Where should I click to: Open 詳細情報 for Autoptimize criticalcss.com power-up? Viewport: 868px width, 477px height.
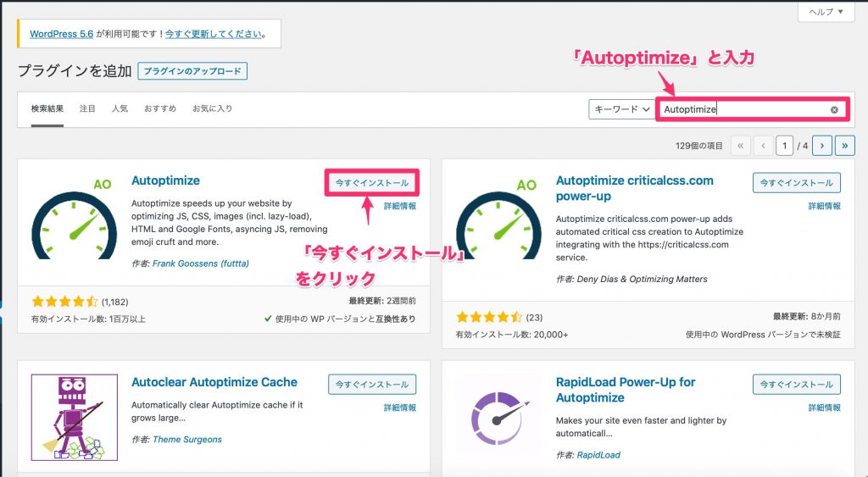(824, 206)
